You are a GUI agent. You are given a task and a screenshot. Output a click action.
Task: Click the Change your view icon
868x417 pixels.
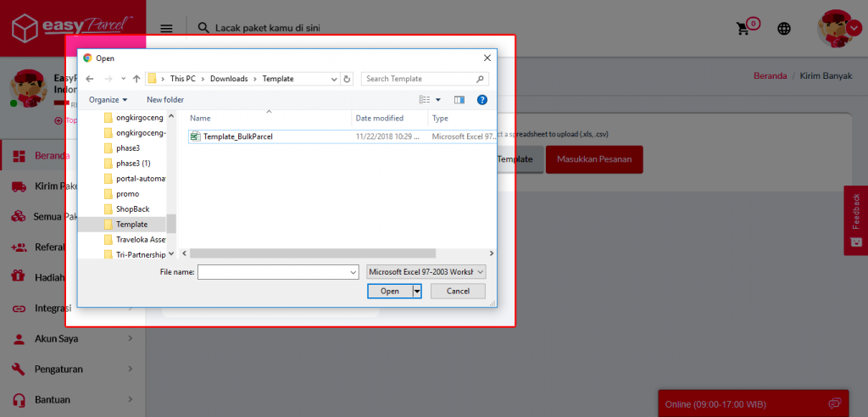425,100
